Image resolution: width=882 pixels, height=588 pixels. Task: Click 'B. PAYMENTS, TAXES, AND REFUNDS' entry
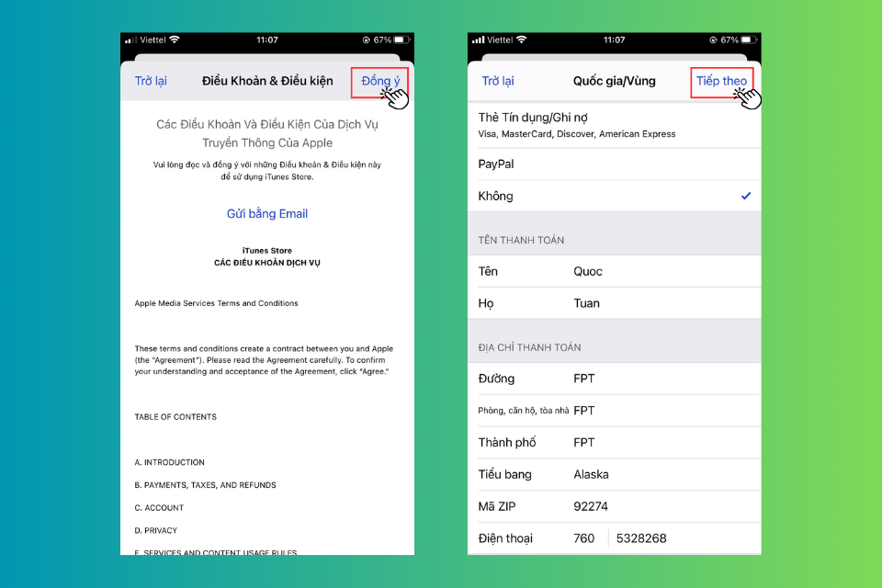[205, 485]
